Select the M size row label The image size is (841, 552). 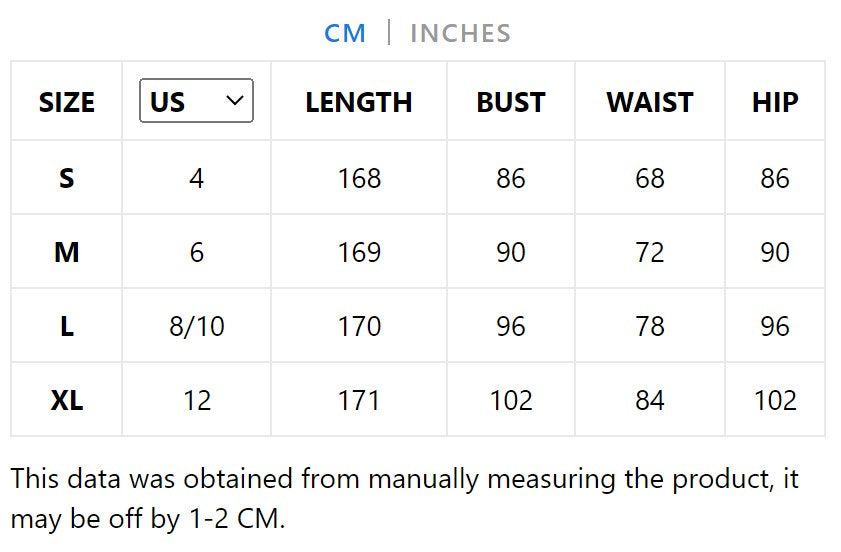[x=66, y=252]
